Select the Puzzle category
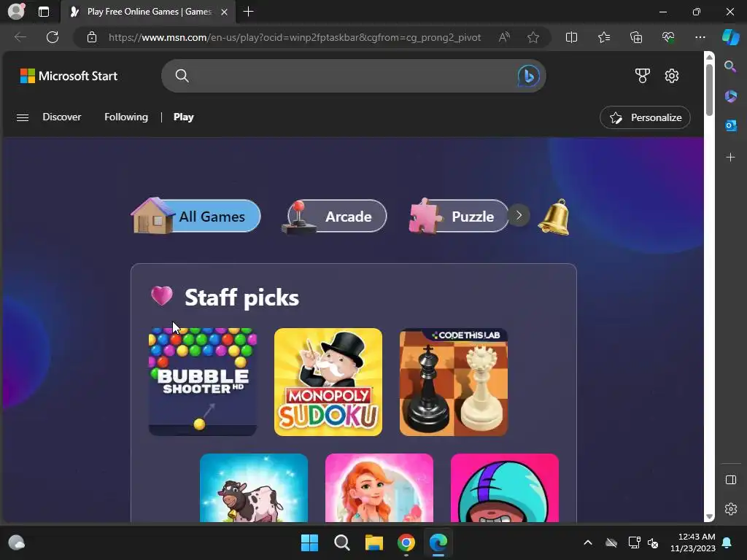 pyautogui.click(x=458, y=216)
